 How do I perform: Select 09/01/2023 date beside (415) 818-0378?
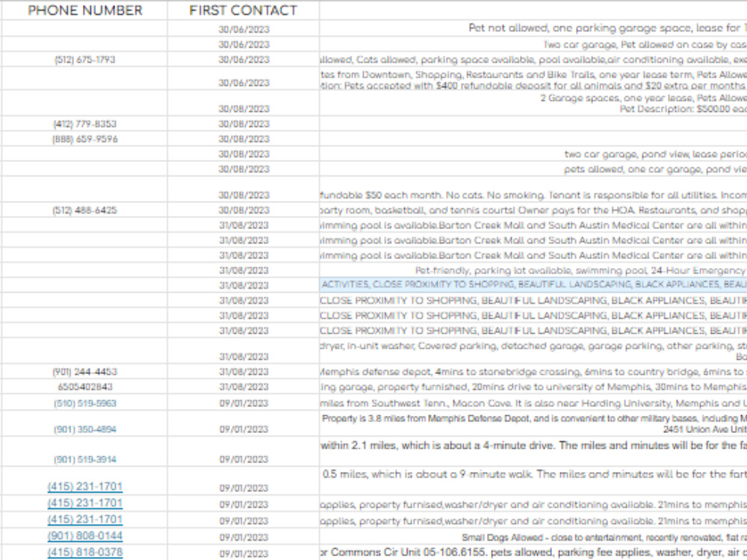coord(244,554)
